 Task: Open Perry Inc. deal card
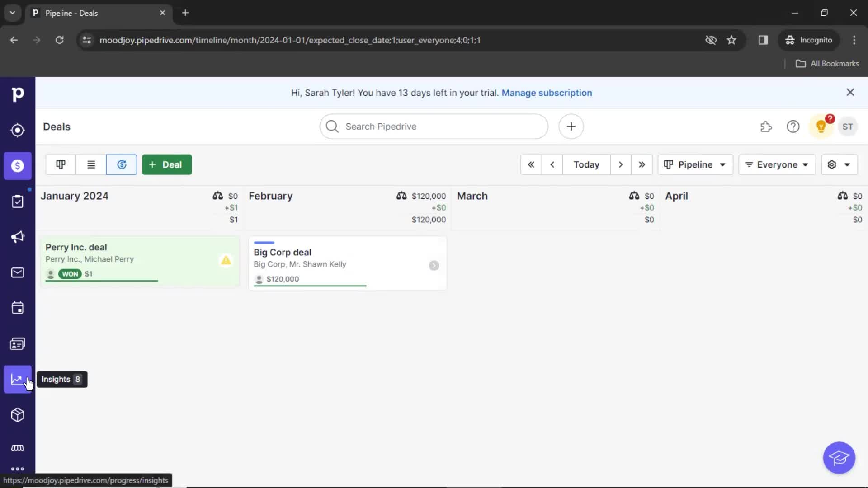click(x=139, y=261)
